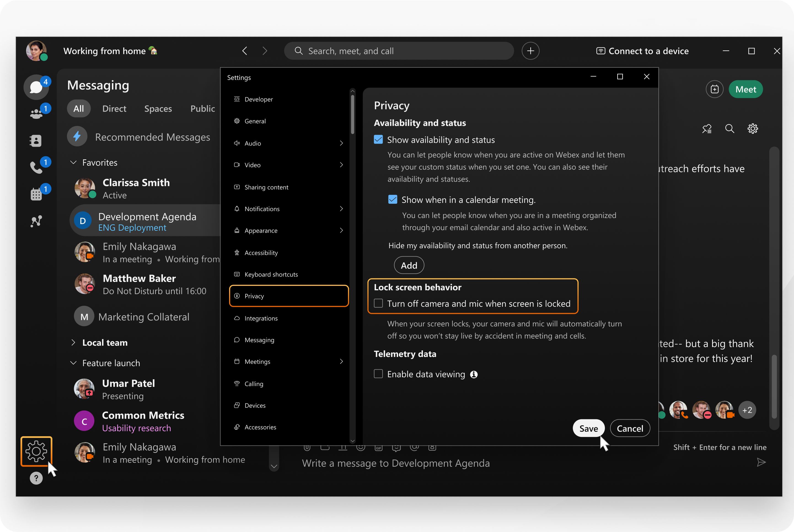Click the schedule meeting icon beside Meet

pos(714,90)
